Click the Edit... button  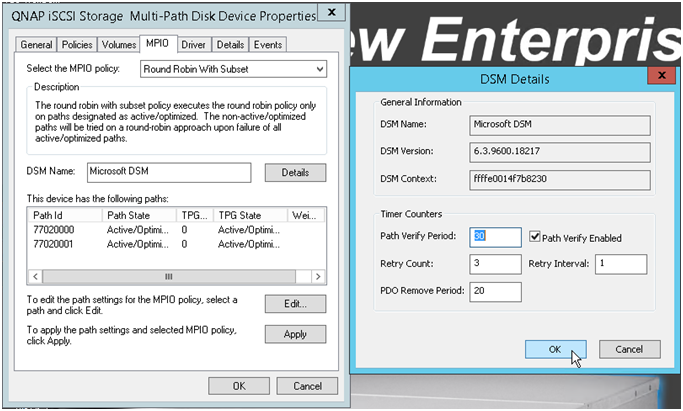(295, 304)
